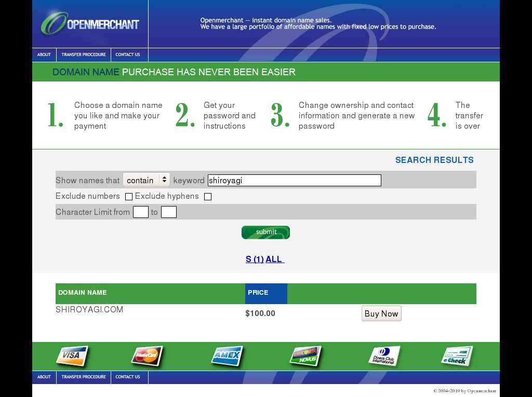Screen dimensions: 532x397
Task: Click the Amex card icon
Action: [x=227, y=356]
